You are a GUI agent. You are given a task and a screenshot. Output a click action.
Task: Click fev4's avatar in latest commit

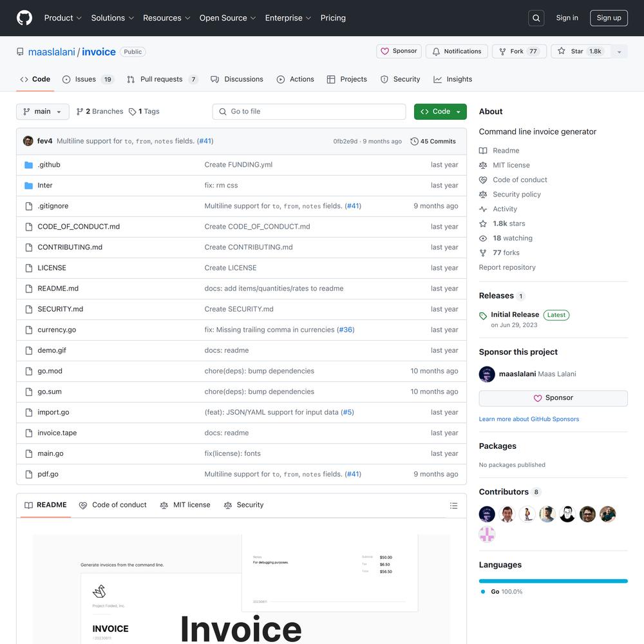click(28, 141)
